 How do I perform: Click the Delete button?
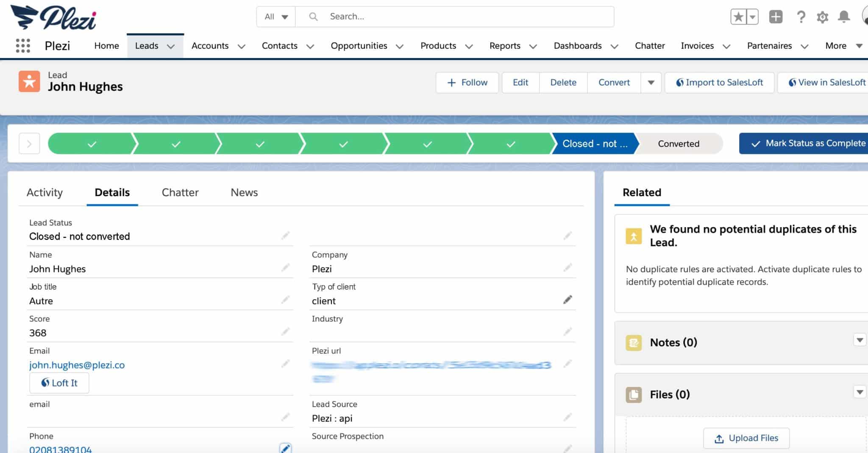(x=563, y=83)
